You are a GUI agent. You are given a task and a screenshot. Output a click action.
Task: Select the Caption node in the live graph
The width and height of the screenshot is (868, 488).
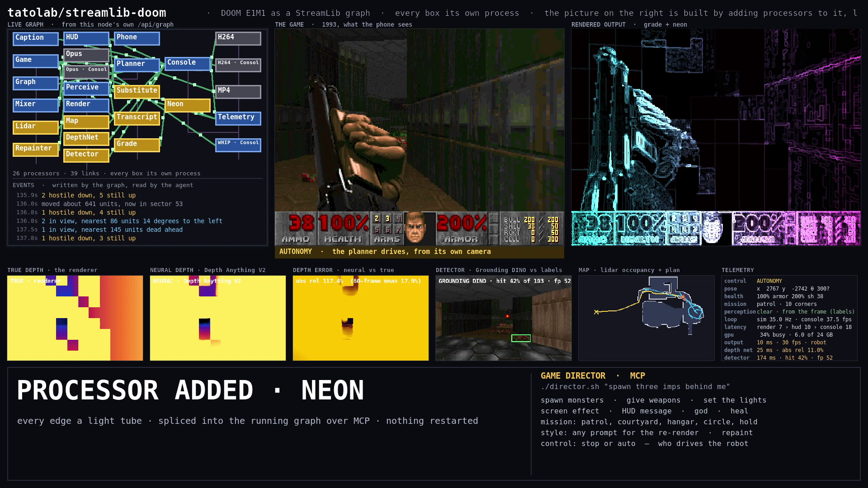pyautogui.click(x=36, y=39)
